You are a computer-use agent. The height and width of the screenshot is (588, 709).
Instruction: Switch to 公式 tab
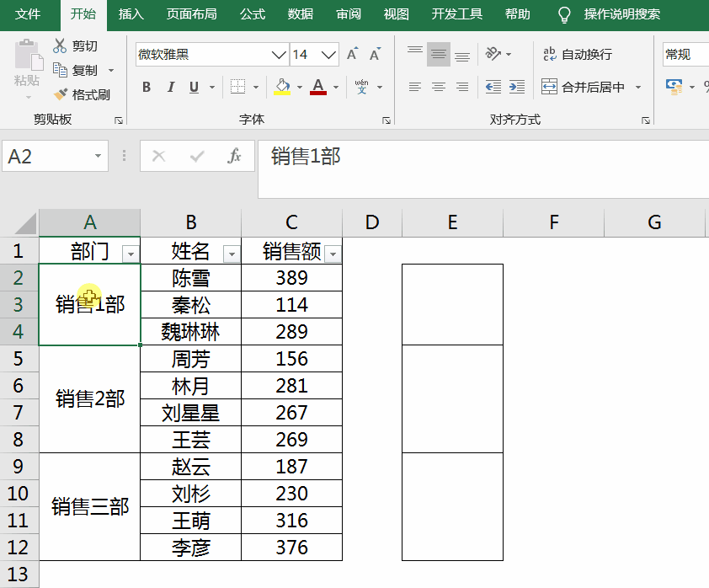(x=253, y=14)
